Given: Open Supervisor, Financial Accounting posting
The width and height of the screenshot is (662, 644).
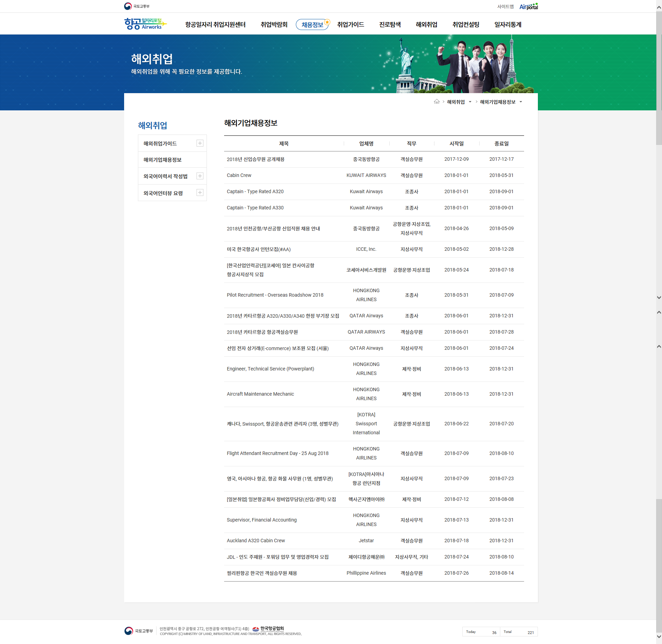Looking at the screenshot, I should [262, 520].
